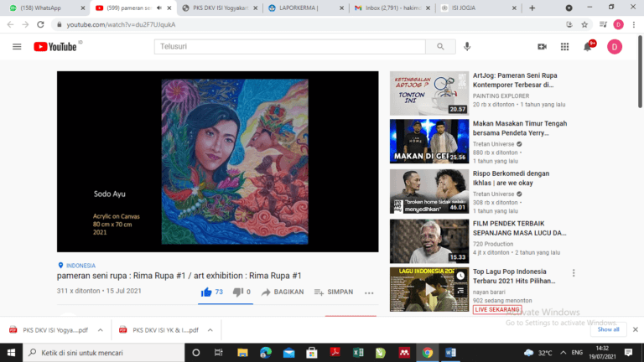Click BAGIKAN share button
Image resolution: width=644 pixels, height=362 pixels.
click(282, 292)
